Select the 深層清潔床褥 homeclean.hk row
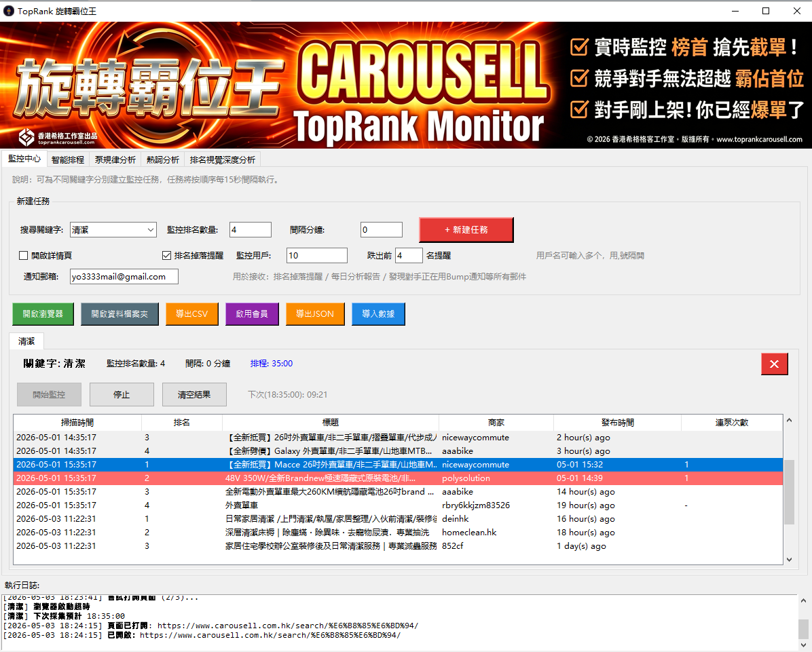Image resolution: width=812 pixels, height=652 pixels. tap(399, 533)
